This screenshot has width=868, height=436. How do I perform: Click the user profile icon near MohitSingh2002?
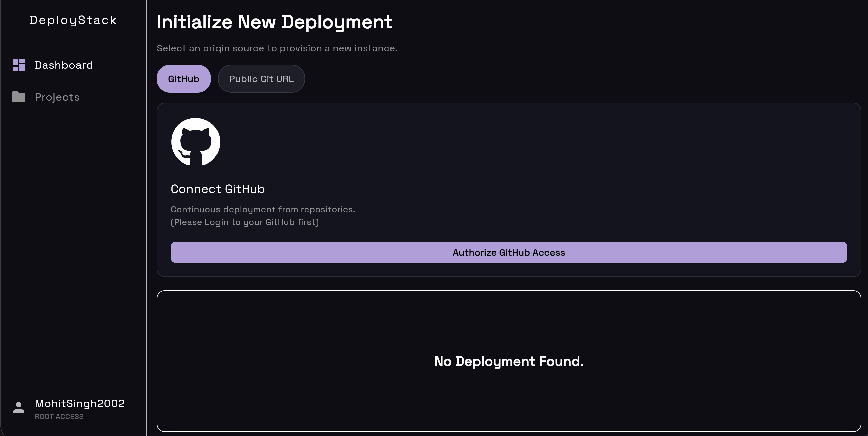click(18, 407)
